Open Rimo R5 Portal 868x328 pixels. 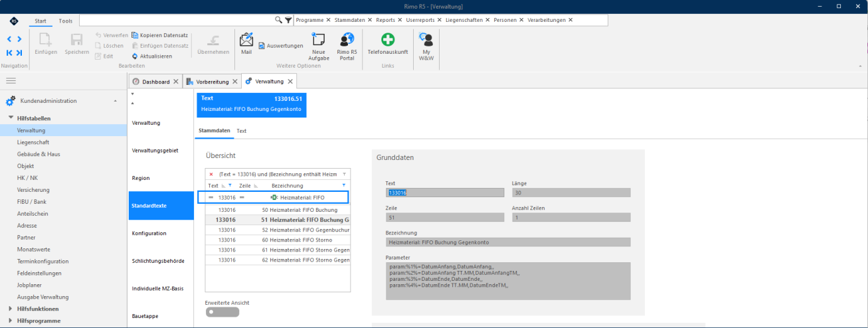click(x=346, y=45)
